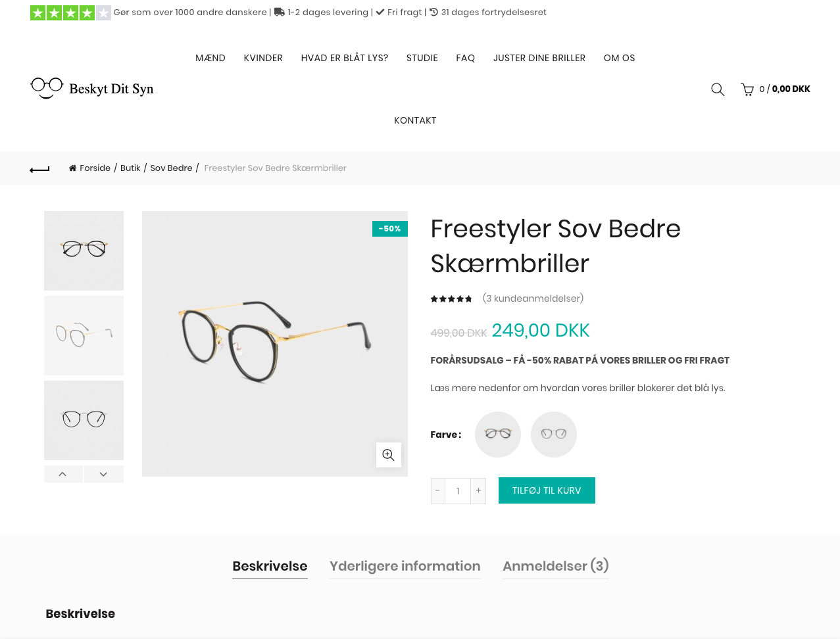
Task: Increase quantity with plus button
Action: point(478,491)
